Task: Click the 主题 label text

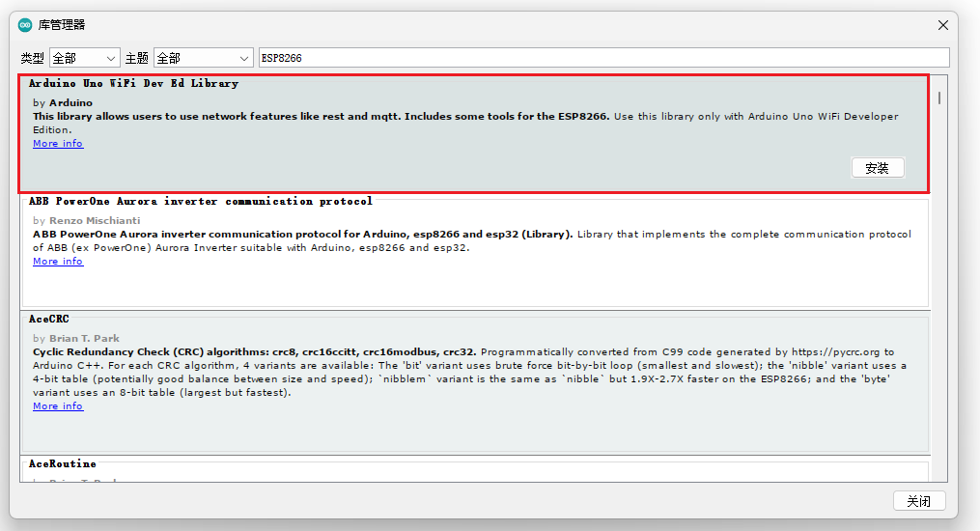Action: tap(137, 58)
